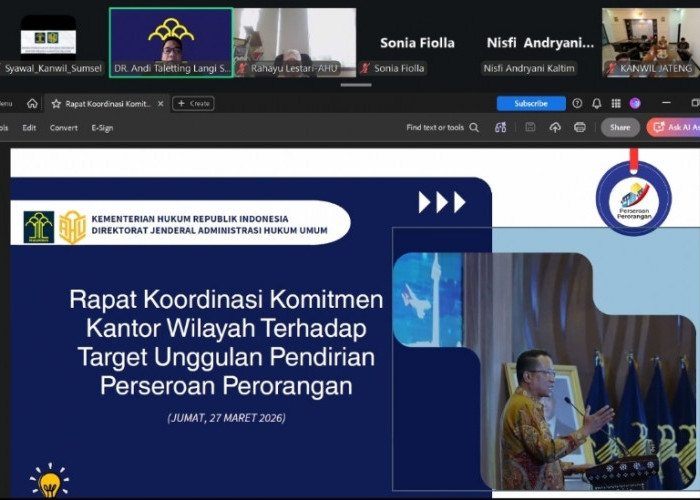Click the magnifier search icon
The width and height of the screenshot is (700, 500).
tap(474, 128)
